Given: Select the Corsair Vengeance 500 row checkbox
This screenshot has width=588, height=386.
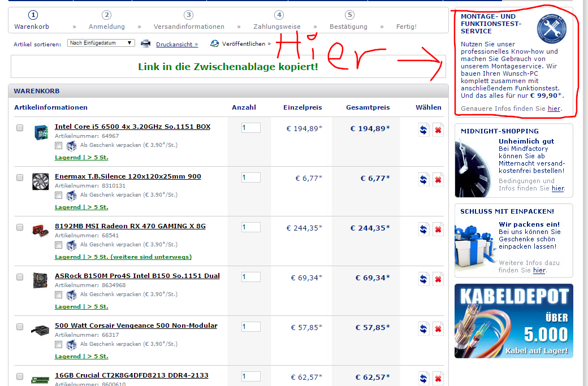Looking at the screenshot, I should tap(20, 327).
